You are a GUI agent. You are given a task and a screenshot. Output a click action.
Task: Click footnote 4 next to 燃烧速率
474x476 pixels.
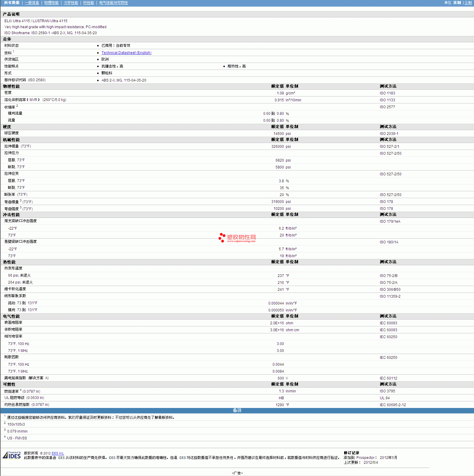[x=21, y=390]
